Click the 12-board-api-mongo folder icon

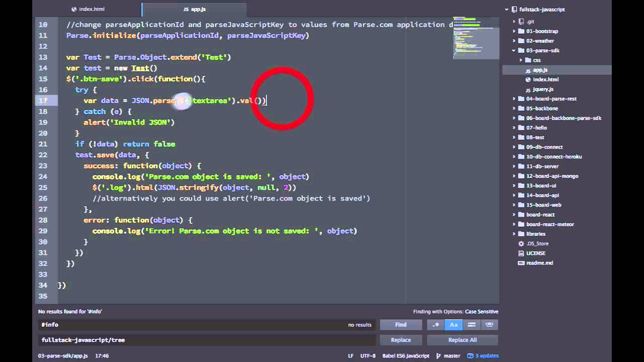click(521, 176)
